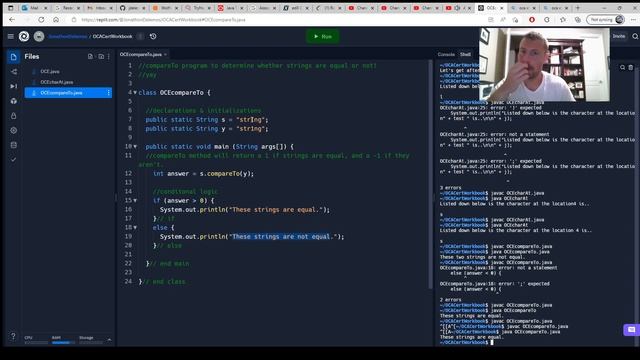Click the Storage usage meter
640x360 pixels.
click(91, 340)
